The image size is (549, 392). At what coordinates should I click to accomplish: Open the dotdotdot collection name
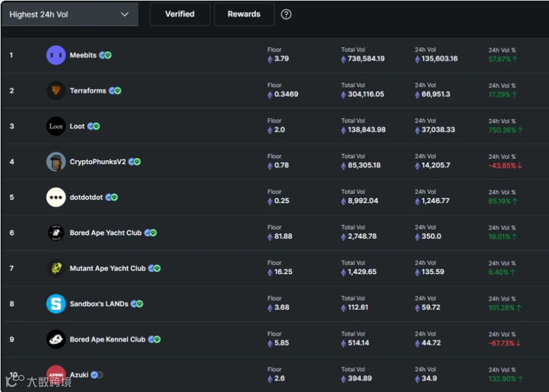click(86, 197)
